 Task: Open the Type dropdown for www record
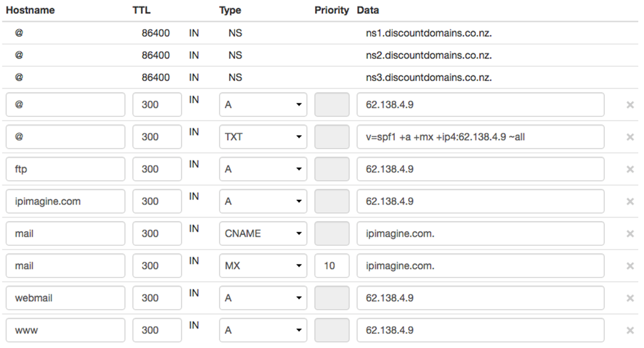point(263,330)
